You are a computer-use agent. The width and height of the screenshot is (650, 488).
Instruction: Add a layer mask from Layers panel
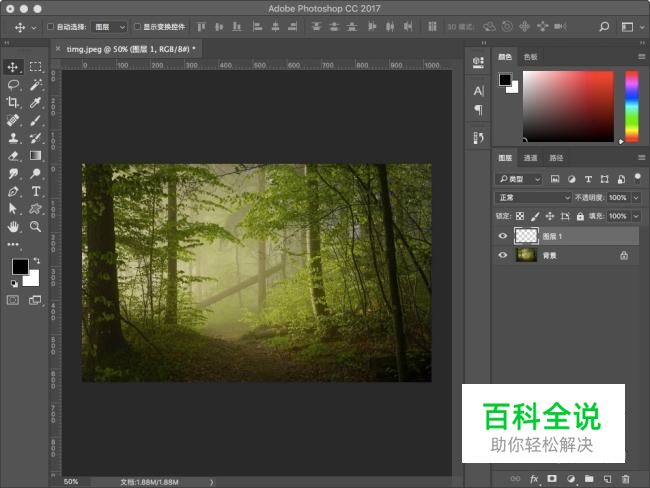pyautogui.click(x=551, y=479)
